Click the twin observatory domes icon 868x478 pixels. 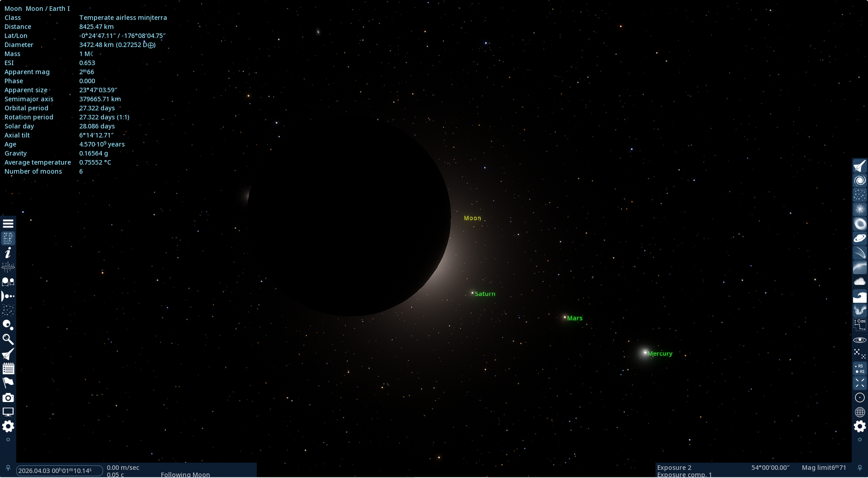click(8, 282)
